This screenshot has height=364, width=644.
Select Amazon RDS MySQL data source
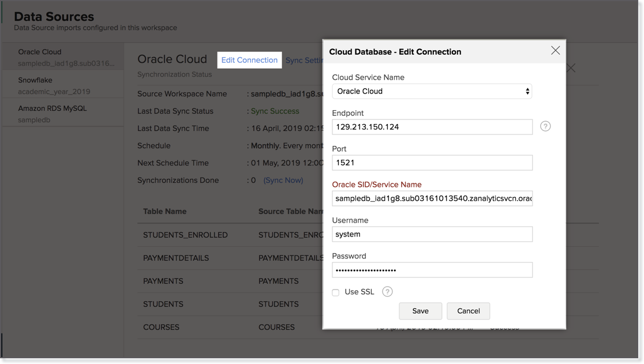click(x=62, y=114)
